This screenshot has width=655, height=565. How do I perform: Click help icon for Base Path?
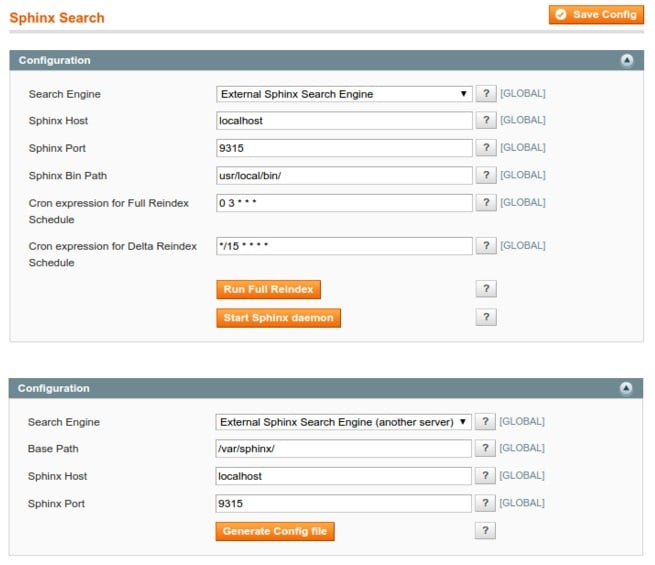coord(485,448)
